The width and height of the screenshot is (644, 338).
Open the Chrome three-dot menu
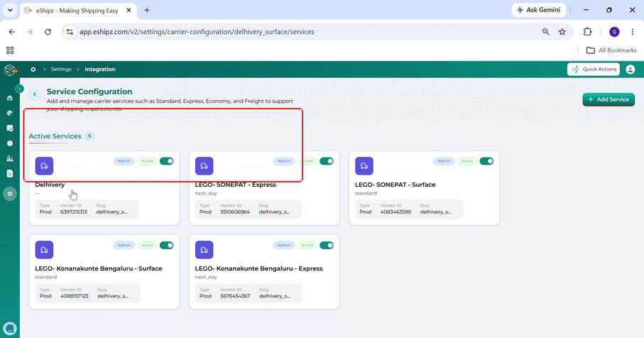[x=633, y=32]
